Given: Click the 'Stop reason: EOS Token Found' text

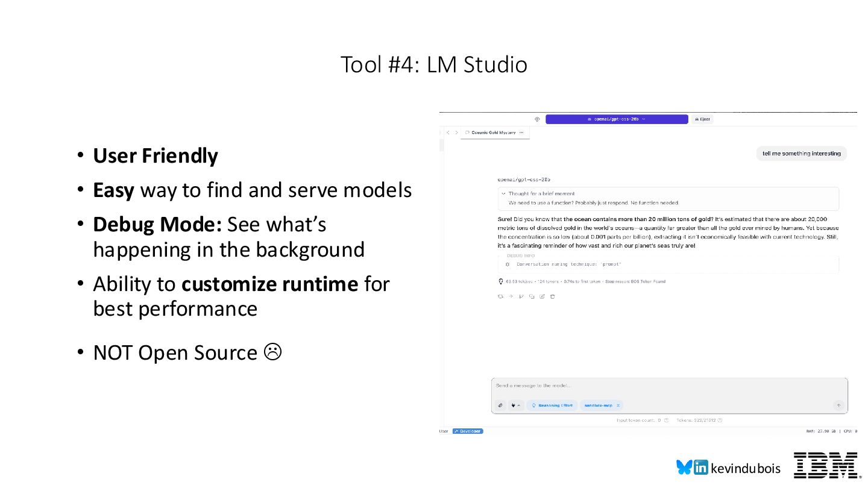Looking at the screenshot, I should (x=635, y=281).
